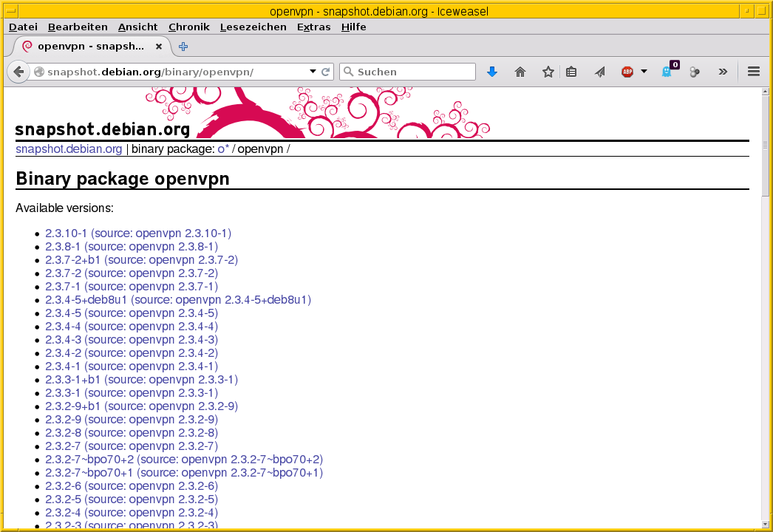
Task: Click the Home icon in the toolbar
Action: (x=520, y=72)
